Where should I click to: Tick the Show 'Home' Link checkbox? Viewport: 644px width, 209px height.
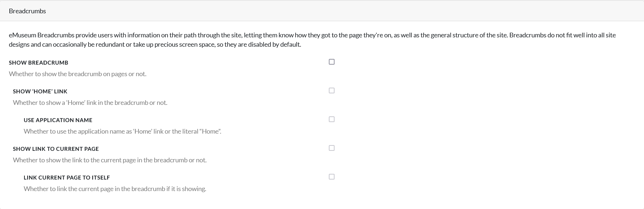point(332,90)
